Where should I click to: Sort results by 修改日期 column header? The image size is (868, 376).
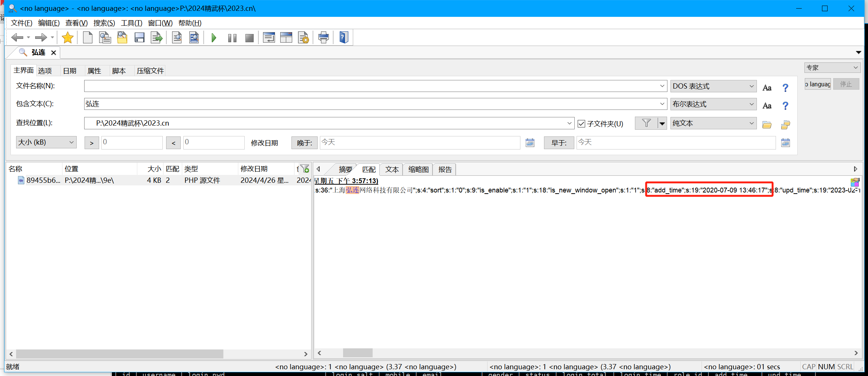coord(266,169)
